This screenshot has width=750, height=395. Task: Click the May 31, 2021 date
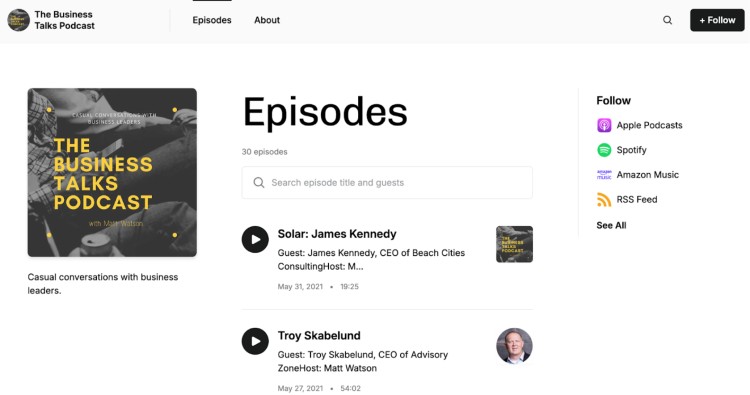coord(300,286)
